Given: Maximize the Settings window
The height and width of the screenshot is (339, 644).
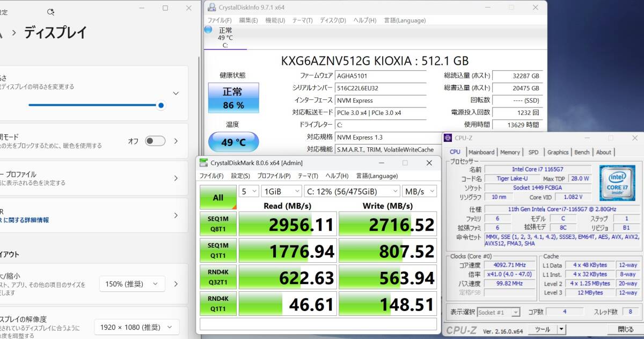Looking at the screenshot, I should (x=165, y=8).
